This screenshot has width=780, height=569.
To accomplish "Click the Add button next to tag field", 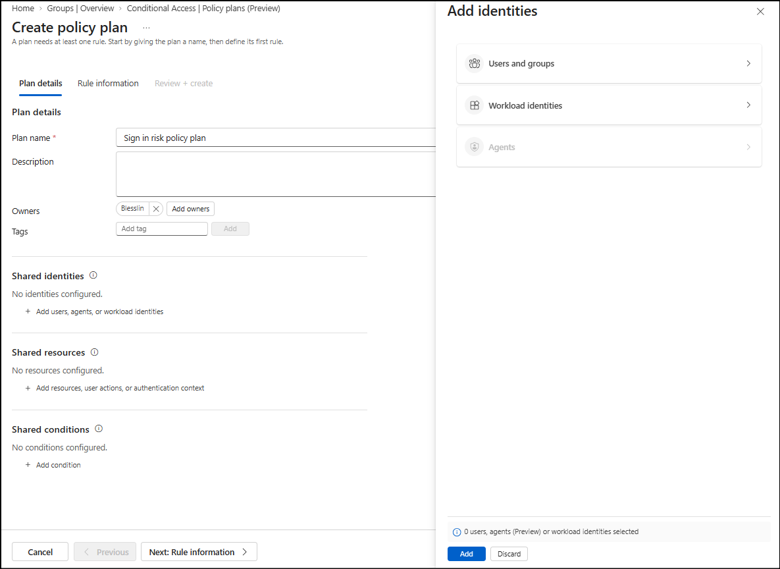I will tap(230, 229).
